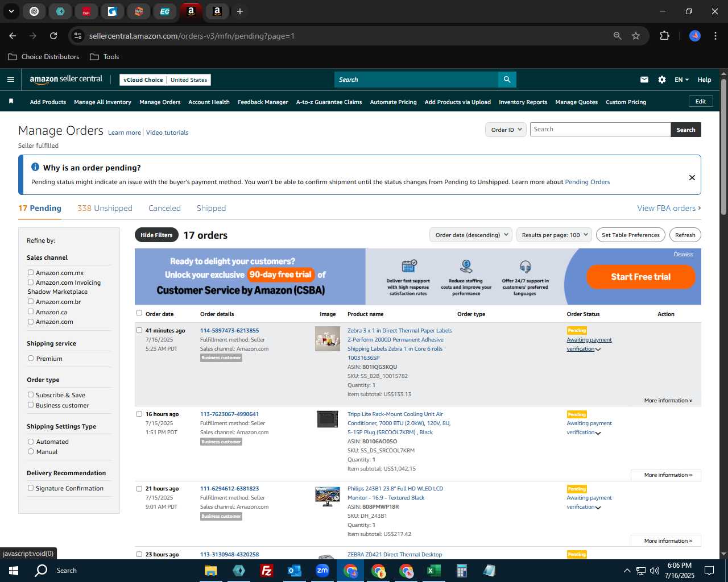This screenshot has height=582, width=728.
Task: Click the Windows Start button
Action: [14, 571]
